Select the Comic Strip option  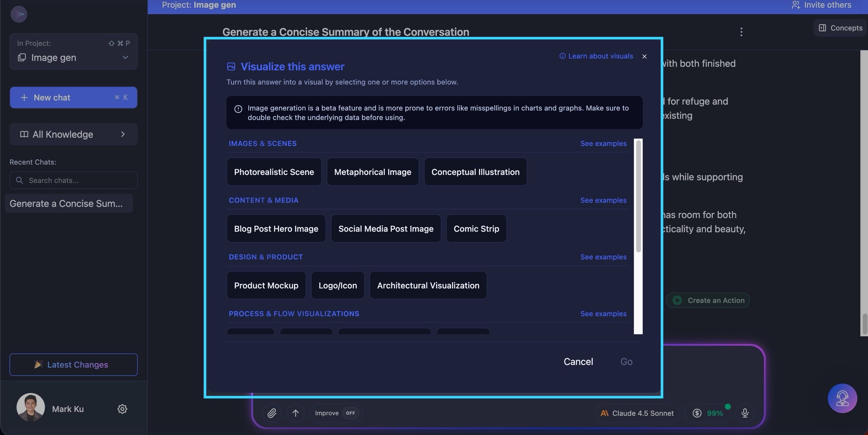coord(477,229)
